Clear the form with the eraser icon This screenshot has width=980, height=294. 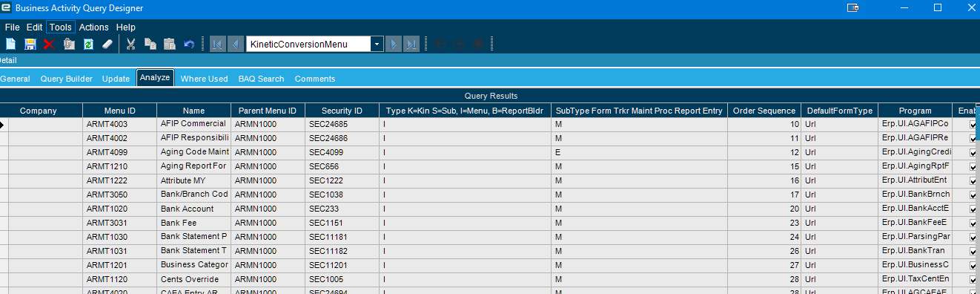click(x=107, y=45)
